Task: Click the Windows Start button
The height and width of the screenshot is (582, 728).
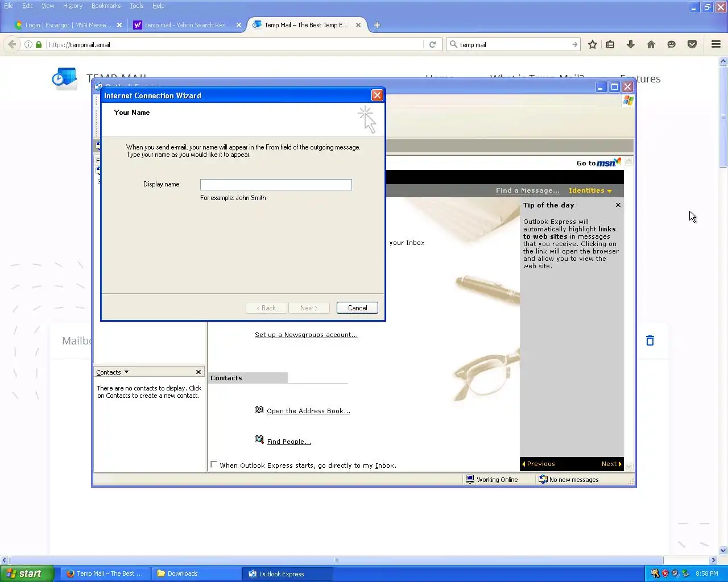Action: [x=27, y=573]
